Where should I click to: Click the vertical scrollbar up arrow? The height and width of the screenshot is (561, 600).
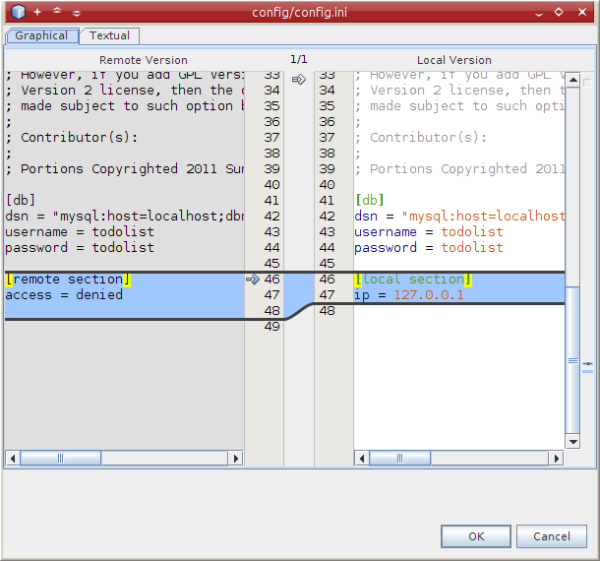click(573, 77)
